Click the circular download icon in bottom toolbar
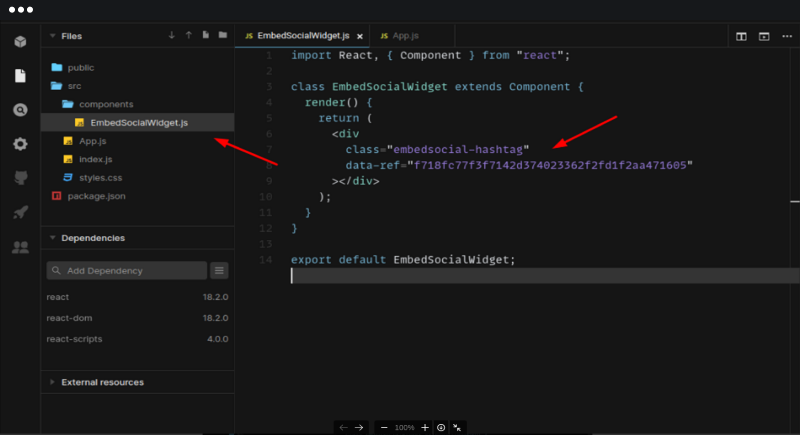800x440 pixels. coord(441,427)
